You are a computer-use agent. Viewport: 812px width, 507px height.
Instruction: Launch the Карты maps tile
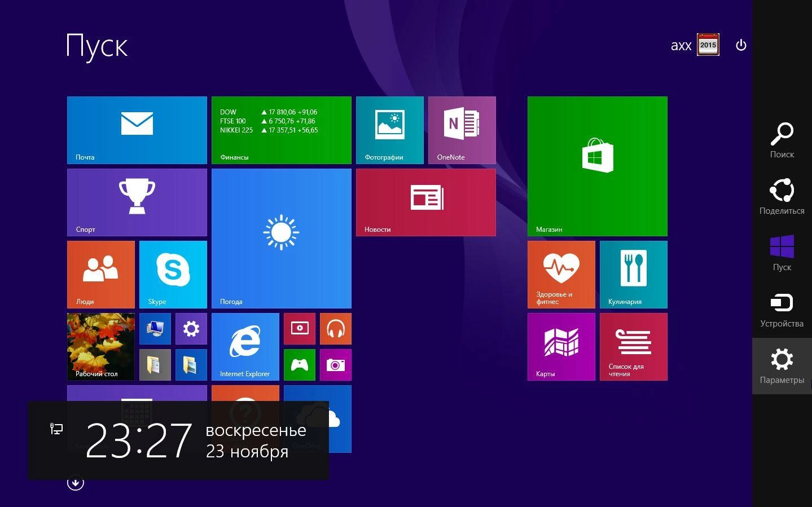coord(561,347)
